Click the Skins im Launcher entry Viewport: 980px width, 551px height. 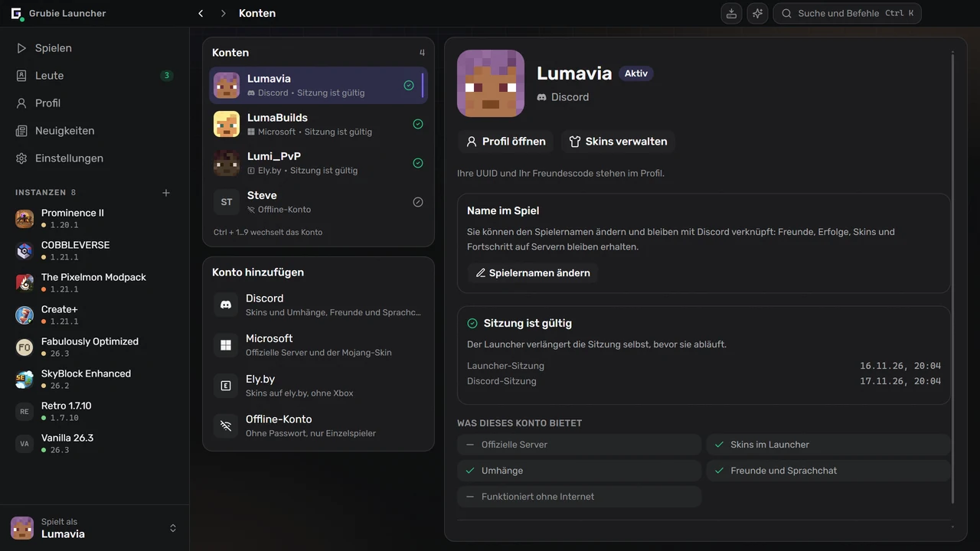(828, 445)
